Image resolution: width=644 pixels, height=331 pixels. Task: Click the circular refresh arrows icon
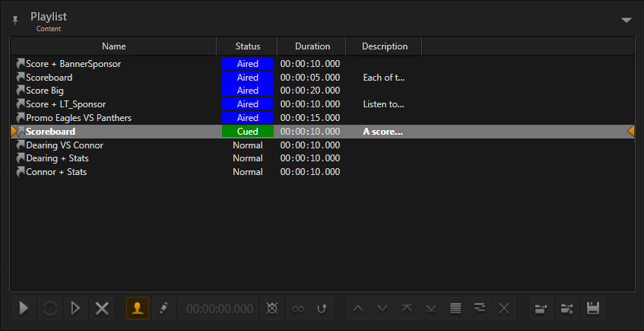coord(49,308)
